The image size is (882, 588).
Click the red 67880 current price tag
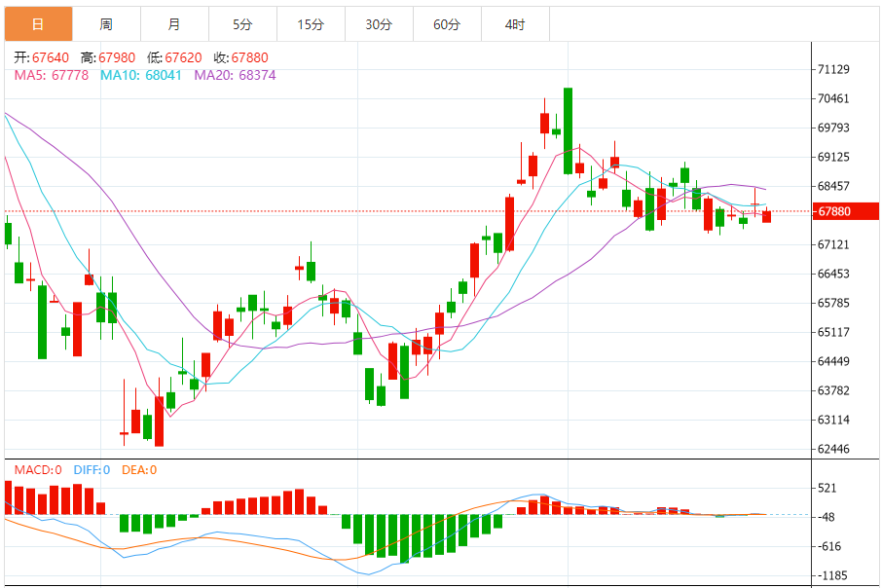tap(845, 211)
